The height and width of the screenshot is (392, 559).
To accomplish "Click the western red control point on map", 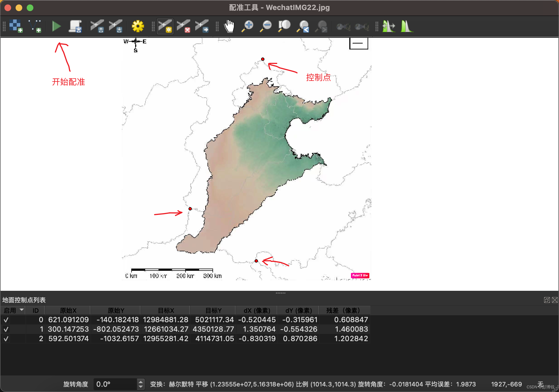I will coord(190,209).
